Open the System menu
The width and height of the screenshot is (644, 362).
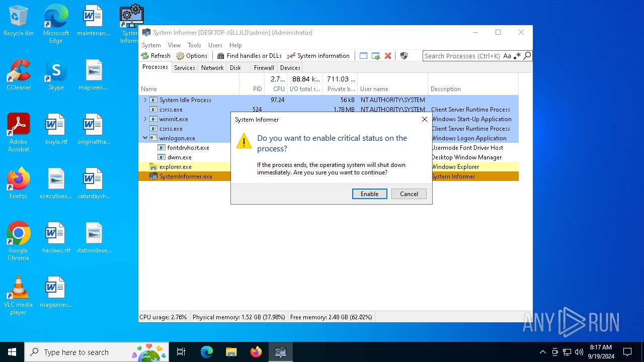[x=151, y=45]
